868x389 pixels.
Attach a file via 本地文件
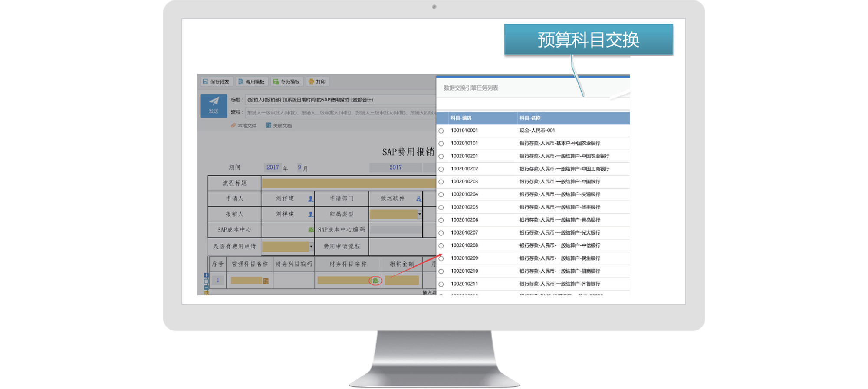tap(243, 126)
